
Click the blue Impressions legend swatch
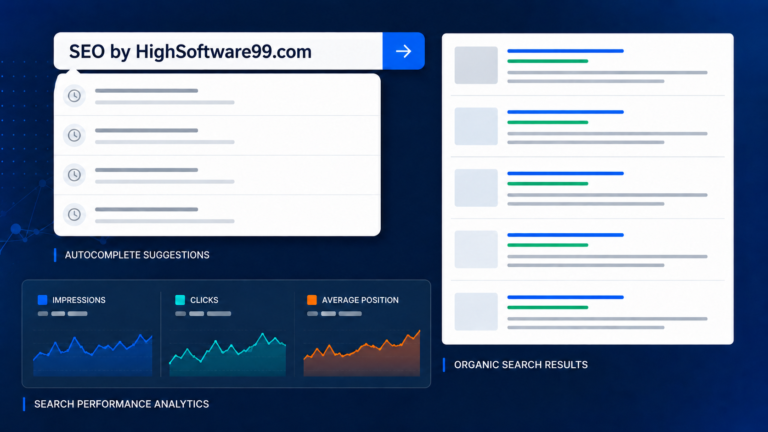pos(43,300)
